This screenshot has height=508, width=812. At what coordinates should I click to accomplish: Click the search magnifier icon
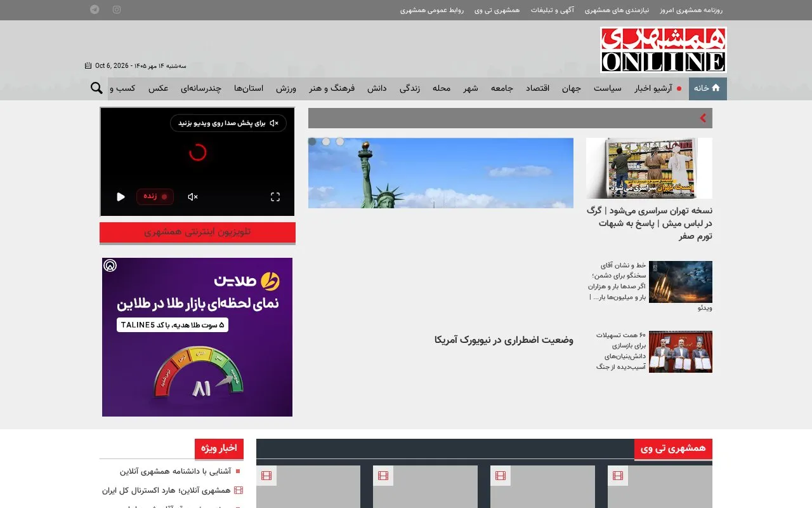pyautogui.click(x=96, y=88)
